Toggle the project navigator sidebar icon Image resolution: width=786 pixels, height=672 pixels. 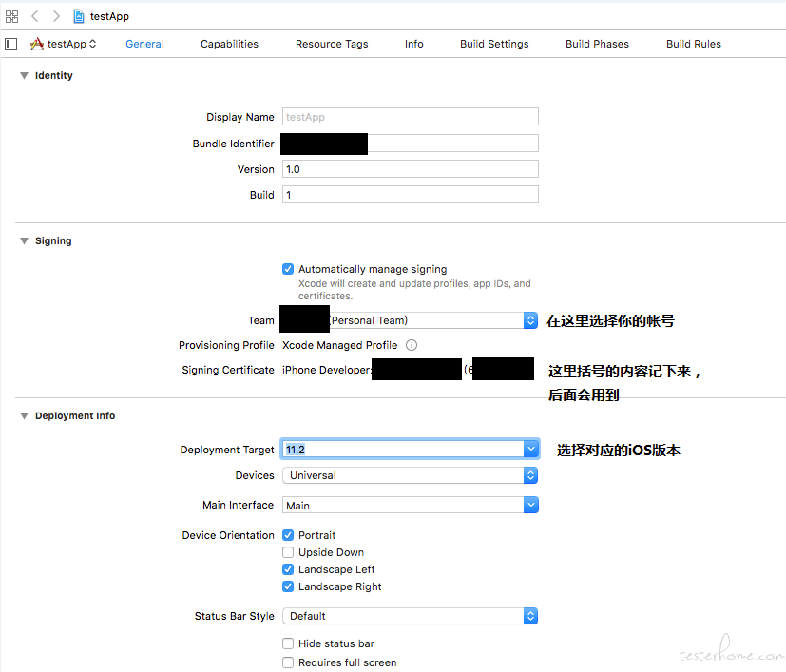(11, 44)
